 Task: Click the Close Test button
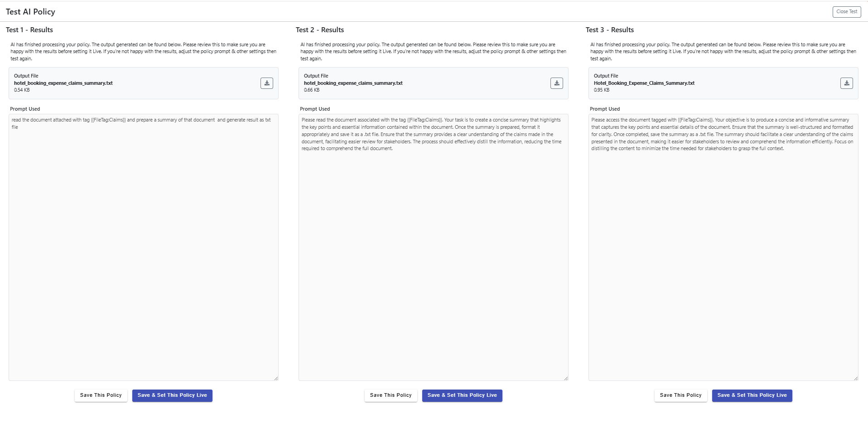click(x=846, y=12)
